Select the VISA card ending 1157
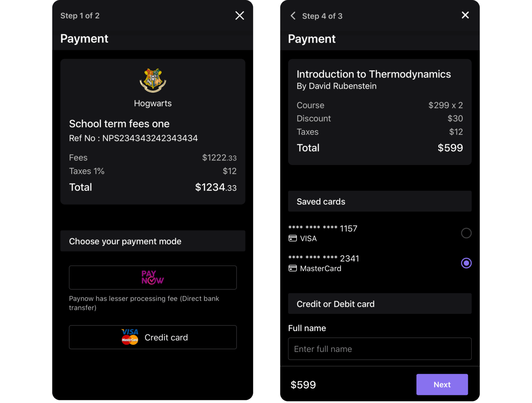The image size is (532, 403). tap(466, 233)
